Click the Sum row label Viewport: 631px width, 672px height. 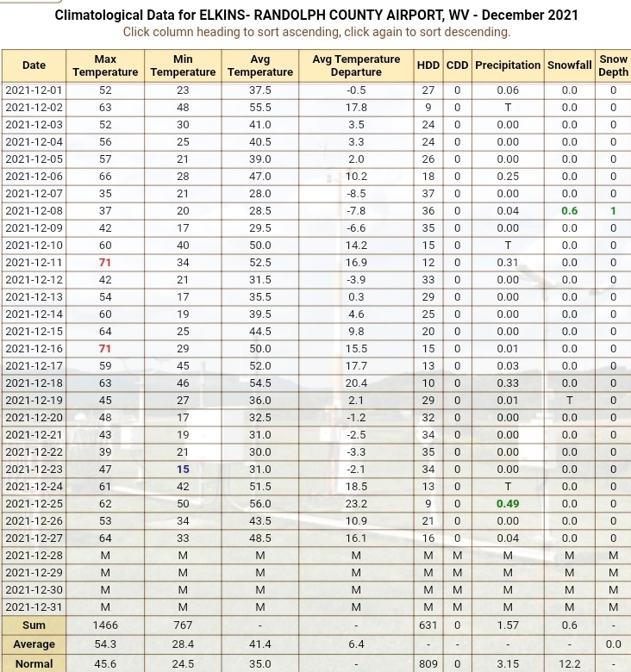[x=34, y=625]
